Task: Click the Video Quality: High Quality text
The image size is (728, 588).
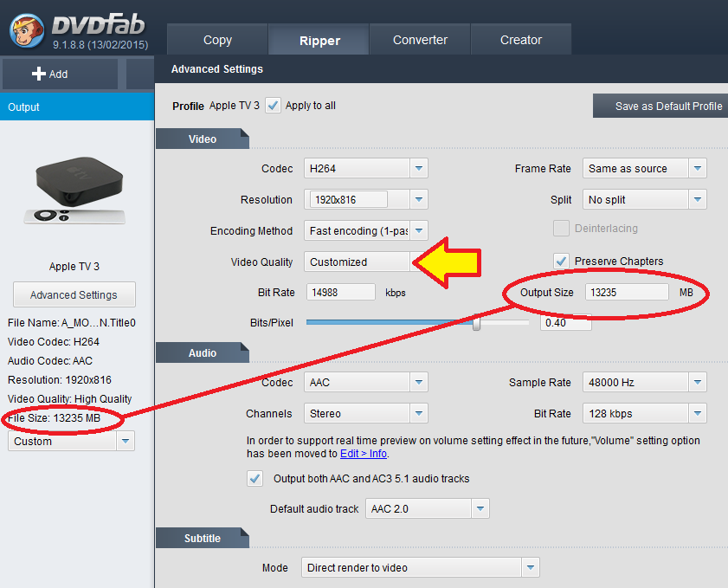Action: [x=69, y=399]
